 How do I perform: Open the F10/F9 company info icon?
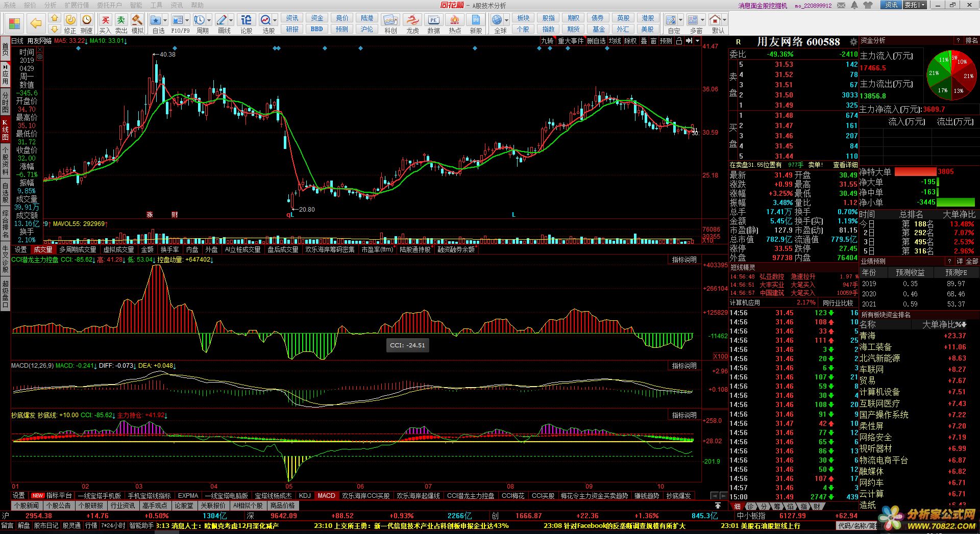[x=177, y=20]
